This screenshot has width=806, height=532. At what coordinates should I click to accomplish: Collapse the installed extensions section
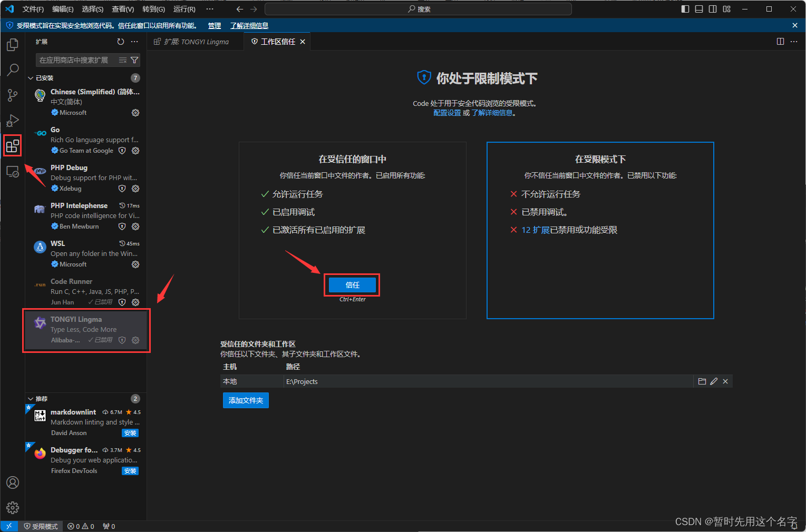click(31, 78)
